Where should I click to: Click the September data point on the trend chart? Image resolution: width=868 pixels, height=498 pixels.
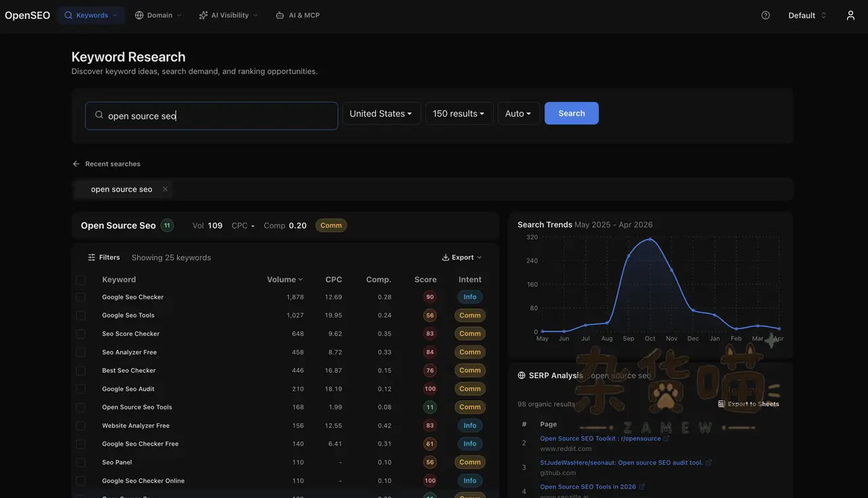[x=629, y=255]
